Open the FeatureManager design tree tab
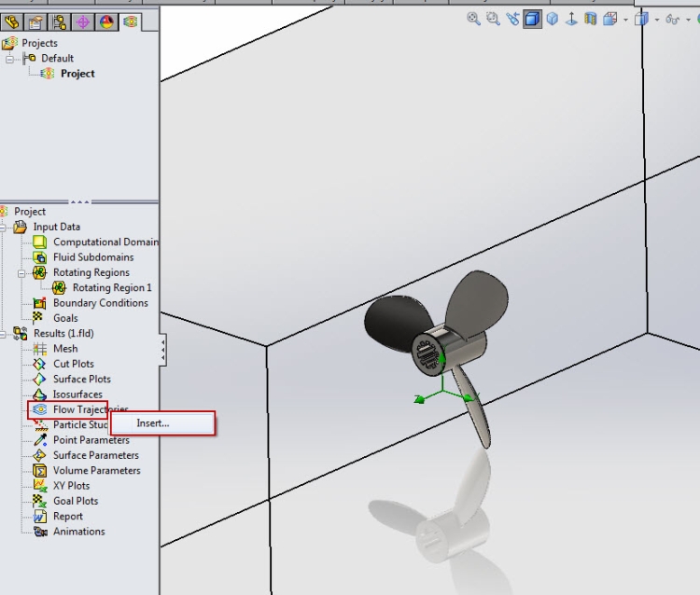The width and height of the screenshot is (700, 595). pyautogui.click(x=11, y=21)
